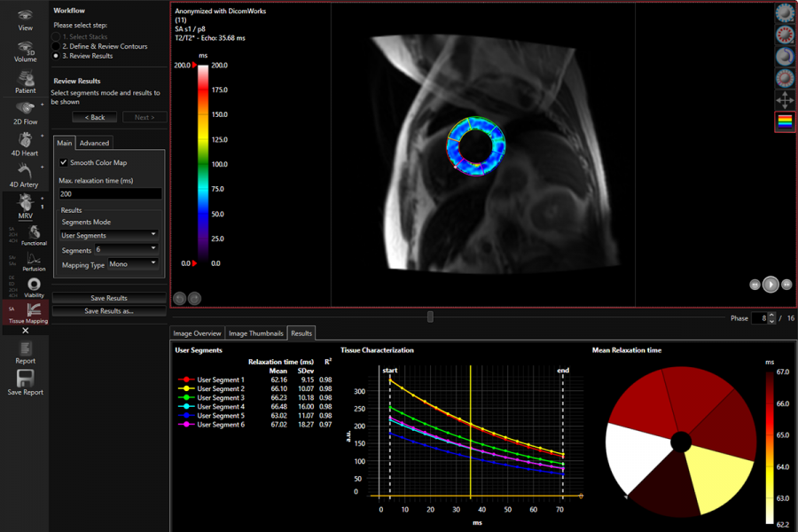Image resolution: width=798 pixels, height=532 pixels.
Task: Expand the Segments count dropdown
Action: [126, 250]
